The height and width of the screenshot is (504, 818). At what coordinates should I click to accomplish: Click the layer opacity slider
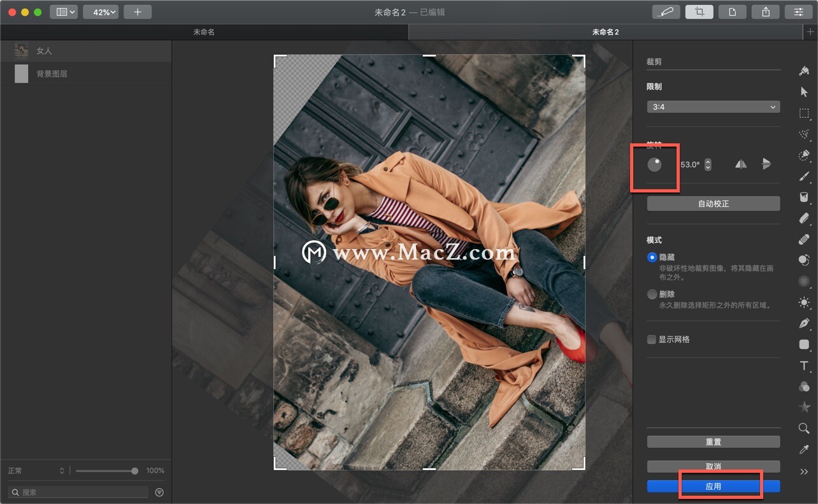click(x=106, y=471)
